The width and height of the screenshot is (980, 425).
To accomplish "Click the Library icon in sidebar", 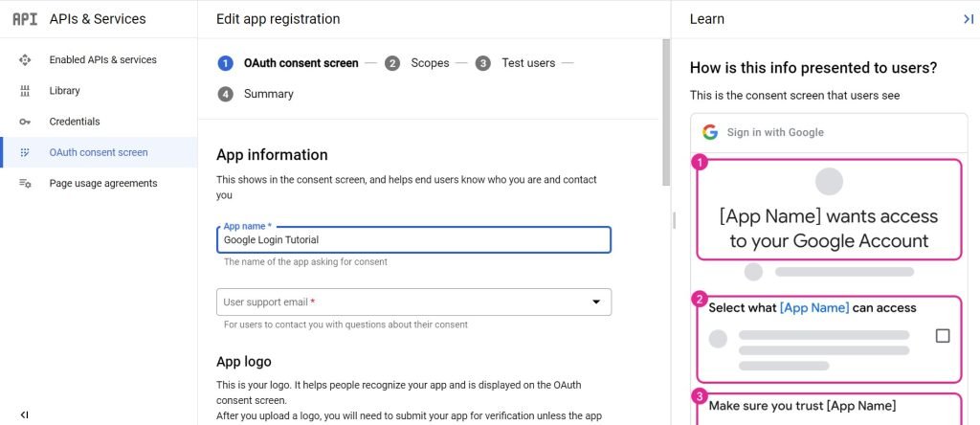I will (x=25, y=91).
